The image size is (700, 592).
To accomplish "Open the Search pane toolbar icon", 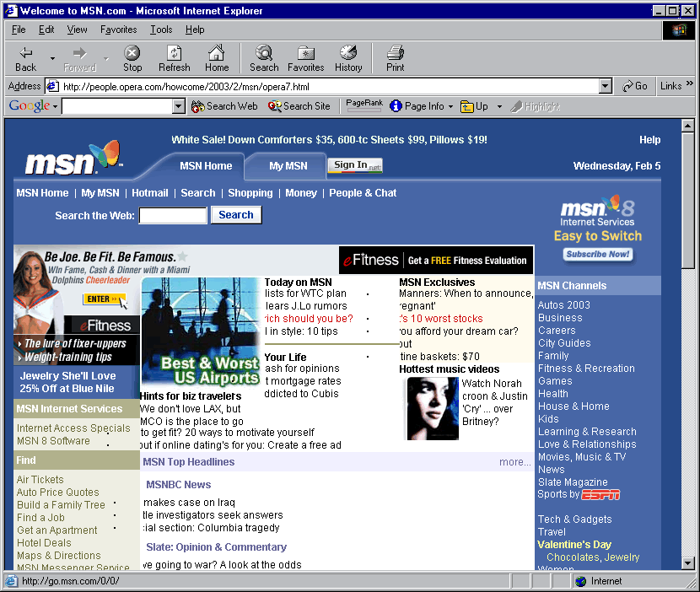I will pos(264,52).
